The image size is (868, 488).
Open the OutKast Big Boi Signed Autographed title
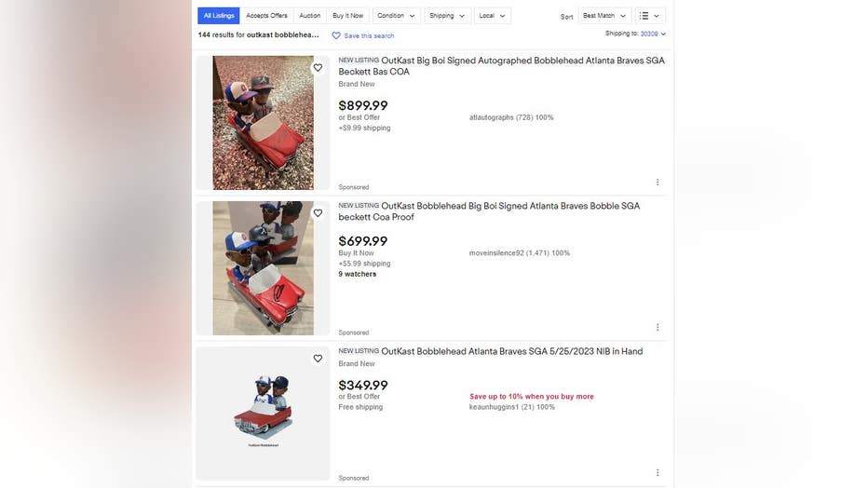click(502, 66)
